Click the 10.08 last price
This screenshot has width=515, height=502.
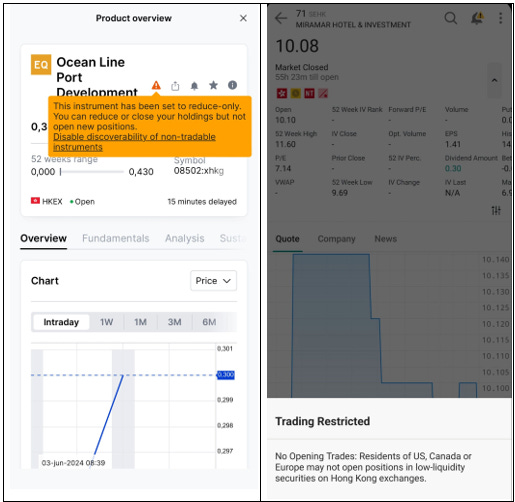click(x=297, y=46)
